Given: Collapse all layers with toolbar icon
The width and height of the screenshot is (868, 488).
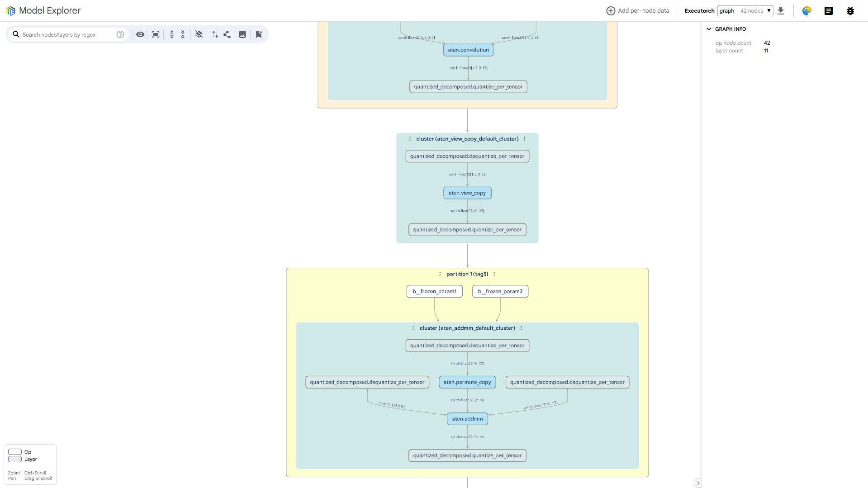Looking at the screenshot, I should coord(183,34).
